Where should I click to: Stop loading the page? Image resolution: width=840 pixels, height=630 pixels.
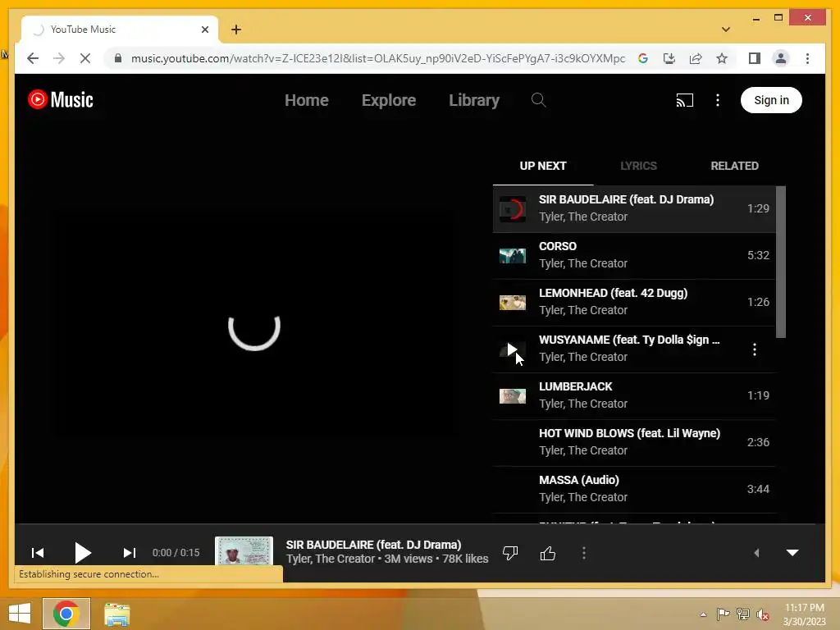point(85,58)
